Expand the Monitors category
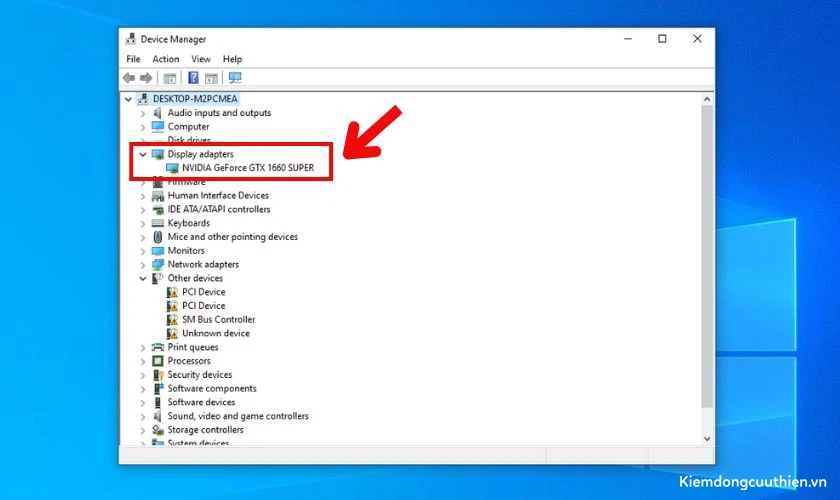 (x=142, y=251)
